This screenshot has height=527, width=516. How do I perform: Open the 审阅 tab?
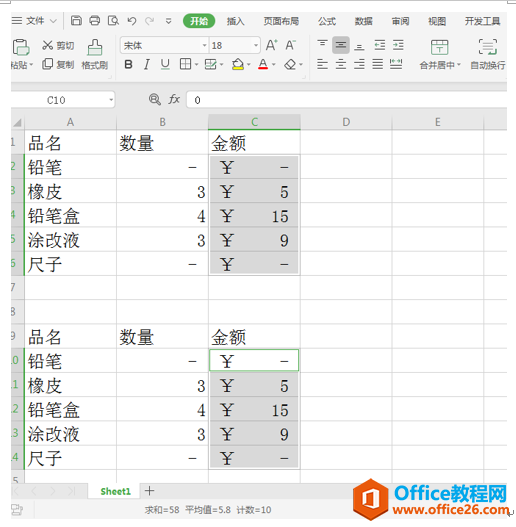[400, 21]
